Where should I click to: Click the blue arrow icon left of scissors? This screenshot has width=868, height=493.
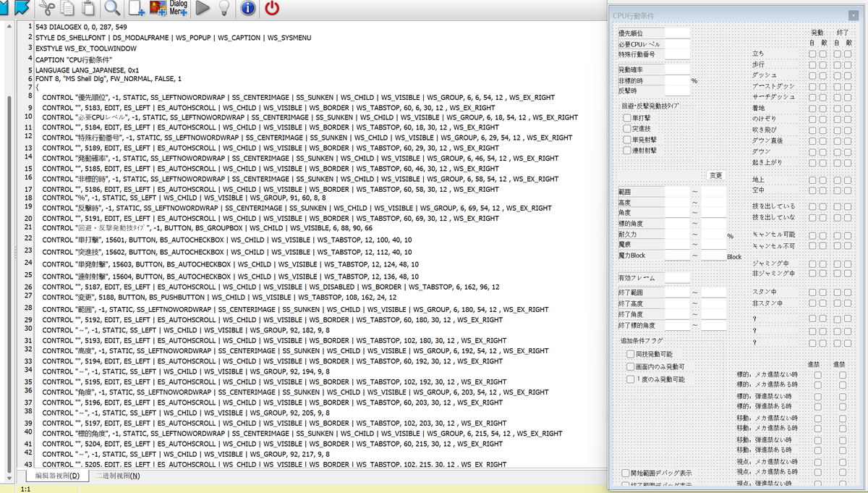pos(22,8)
